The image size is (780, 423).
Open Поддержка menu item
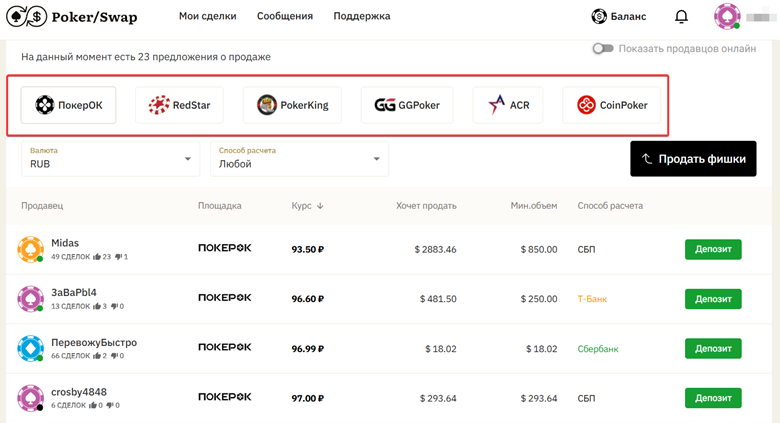(362, 17)
